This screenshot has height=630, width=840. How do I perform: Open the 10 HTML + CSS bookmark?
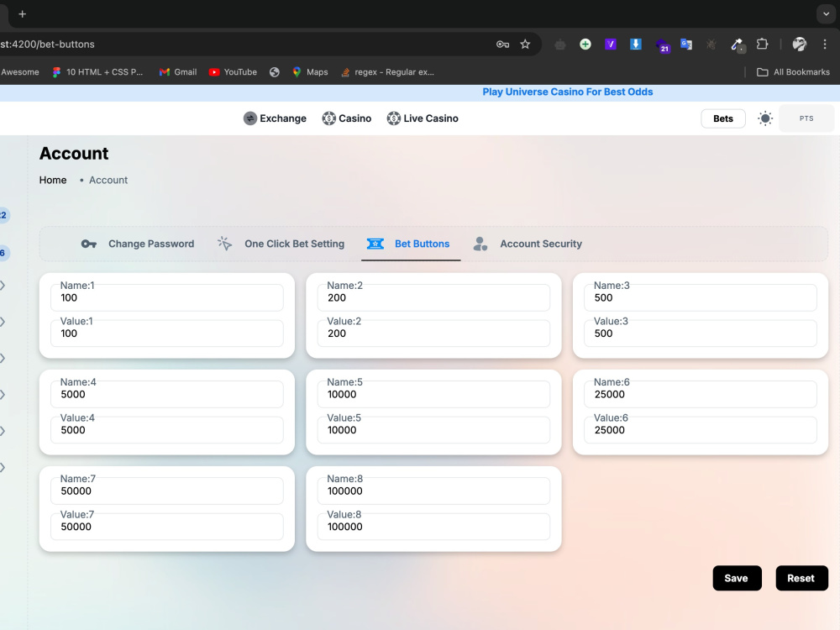coord(97,71)
